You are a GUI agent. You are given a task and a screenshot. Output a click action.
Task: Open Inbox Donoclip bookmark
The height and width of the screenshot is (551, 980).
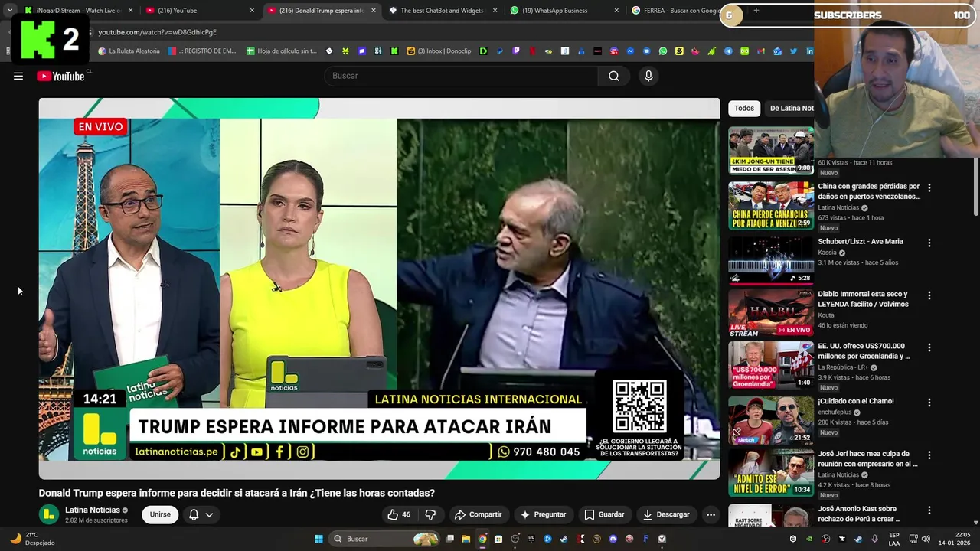click(x=439, y=51)
